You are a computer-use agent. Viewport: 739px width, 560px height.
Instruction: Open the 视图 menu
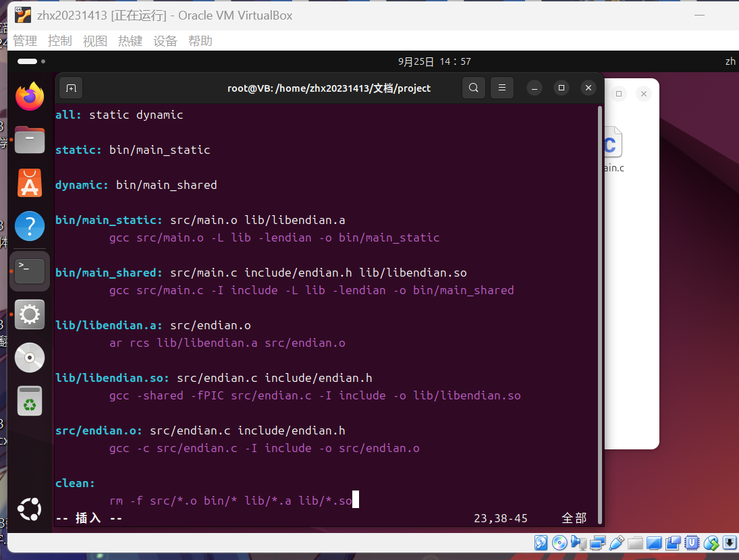click(95, 41)
